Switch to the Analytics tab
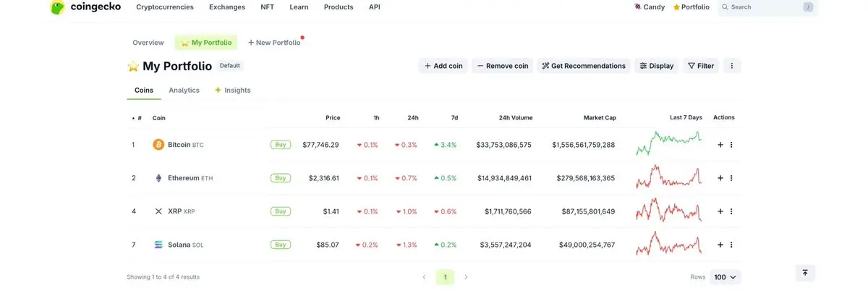The height and width of the screenshot is (299, 868). pos(184,90)
